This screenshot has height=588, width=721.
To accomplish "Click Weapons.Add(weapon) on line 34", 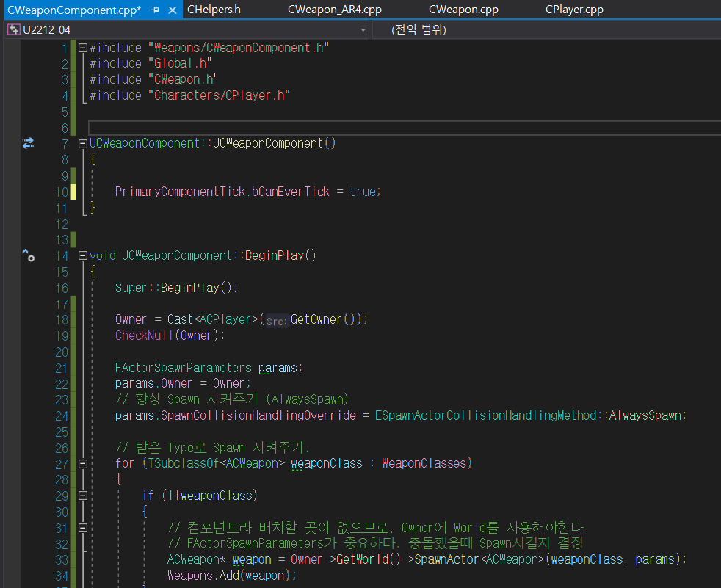I will click(232, 576).
